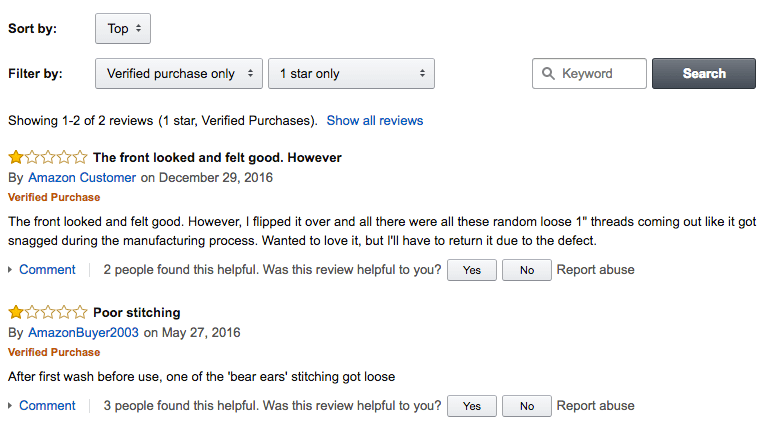
Task: Click the star rating of the Poor stitching review
Action: point(47,312)
